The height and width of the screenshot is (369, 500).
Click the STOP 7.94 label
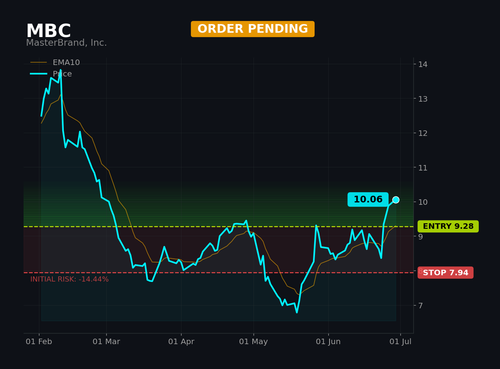(445, 273)
